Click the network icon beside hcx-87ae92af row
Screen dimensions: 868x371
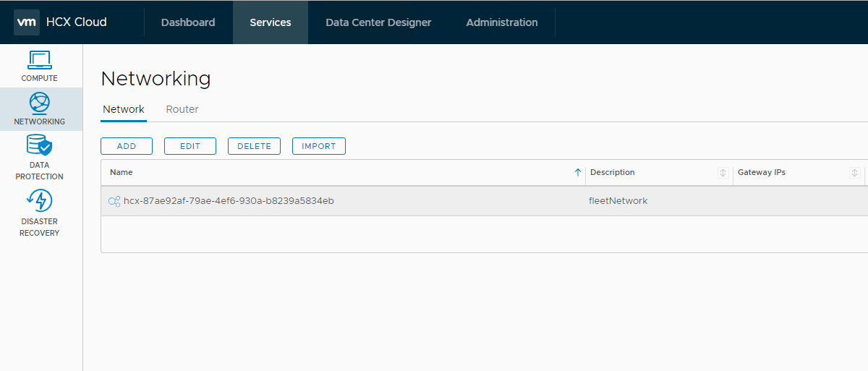pos(114,201)
